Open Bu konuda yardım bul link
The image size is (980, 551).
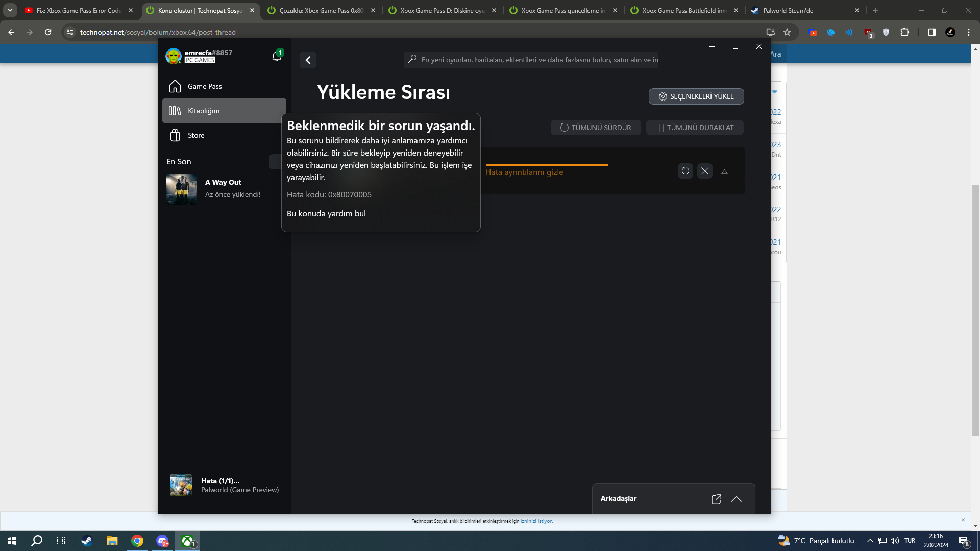click(326, 213)
